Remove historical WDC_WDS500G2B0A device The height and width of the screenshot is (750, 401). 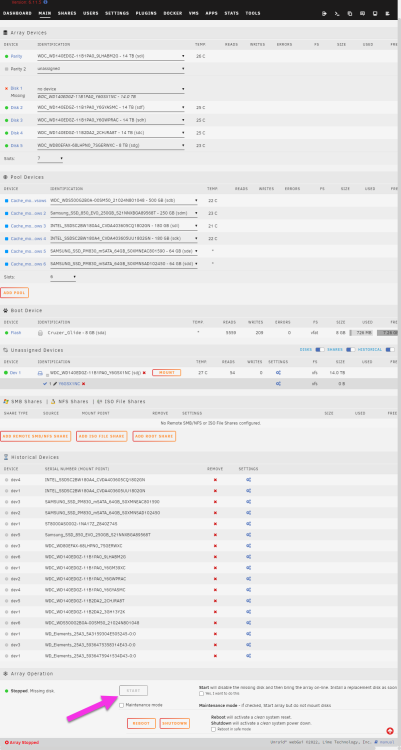(215, 622)
